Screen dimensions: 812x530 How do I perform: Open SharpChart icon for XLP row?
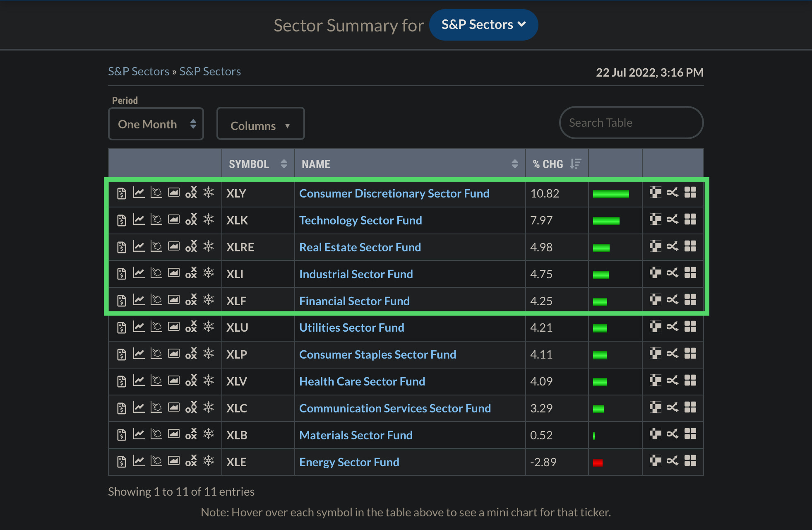(139, 354)
